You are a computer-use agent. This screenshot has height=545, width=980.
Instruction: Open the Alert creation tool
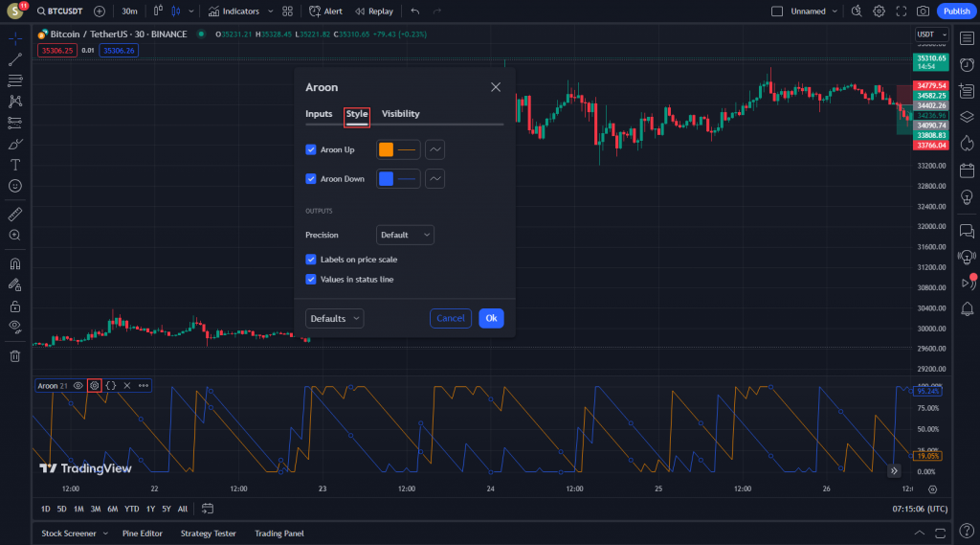tap(325, 11)
